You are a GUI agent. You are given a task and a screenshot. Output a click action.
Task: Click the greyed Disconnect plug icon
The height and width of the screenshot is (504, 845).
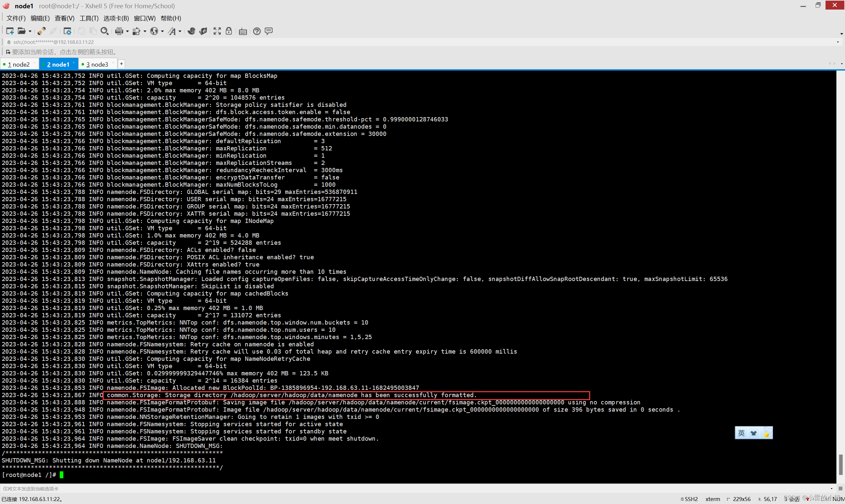pos(53,31)
